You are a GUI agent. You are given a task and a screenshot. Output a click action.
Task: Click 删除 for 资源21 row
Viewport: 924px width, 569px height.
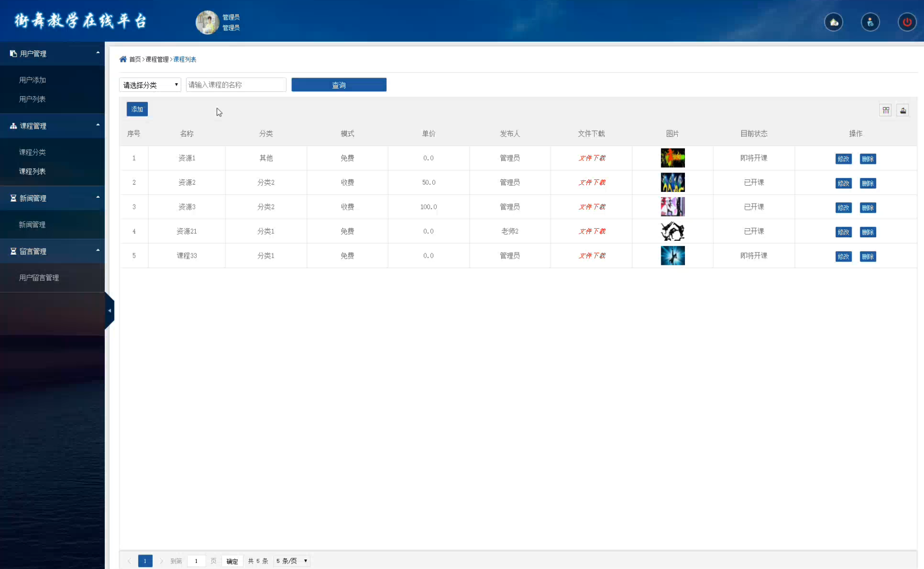pos(867,232)
